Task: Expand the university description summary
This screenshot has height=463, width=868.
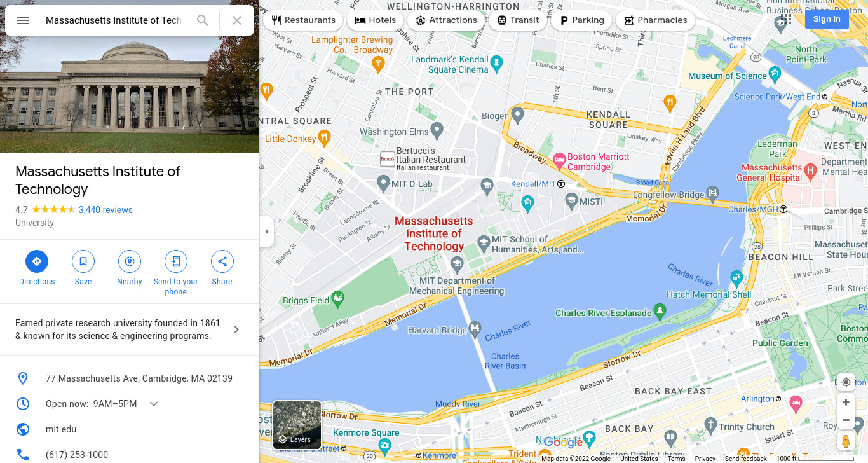Action: [130, 329]
